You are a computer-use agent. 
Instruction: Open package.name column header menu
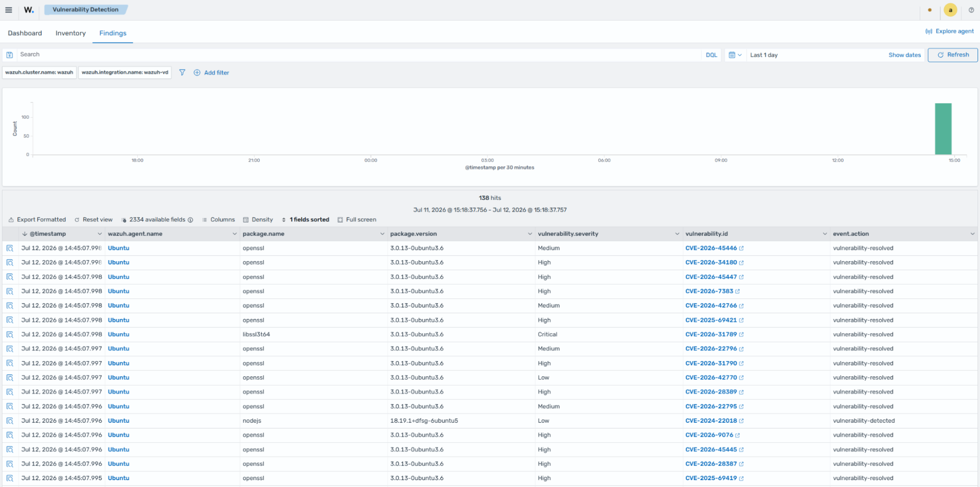point(382,234)
